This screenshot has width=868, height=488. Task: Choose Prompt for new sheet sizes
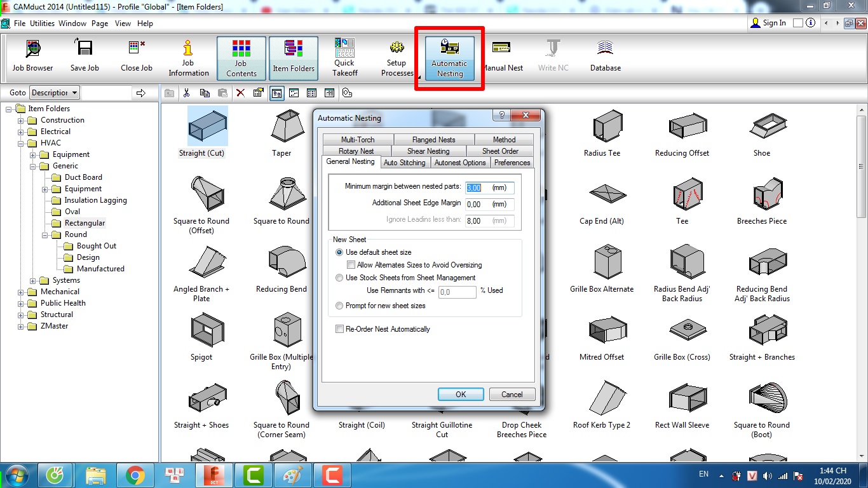(x=339, y=306)
